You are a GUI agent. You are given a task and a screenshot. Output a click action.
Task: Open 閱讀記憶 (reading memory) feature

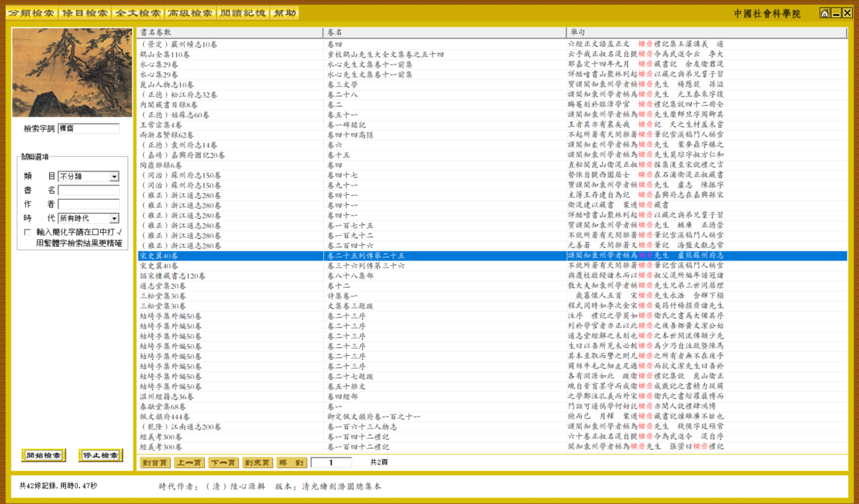[243, 12]
